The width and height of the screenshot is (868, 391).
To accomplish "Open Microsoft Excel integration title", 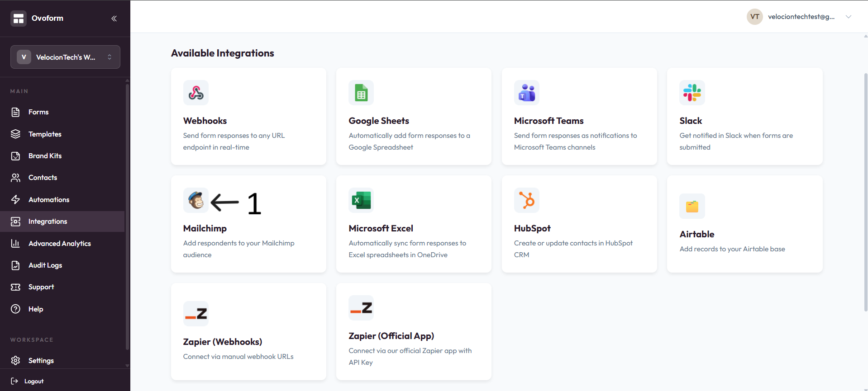I will [x=381, y=228].
